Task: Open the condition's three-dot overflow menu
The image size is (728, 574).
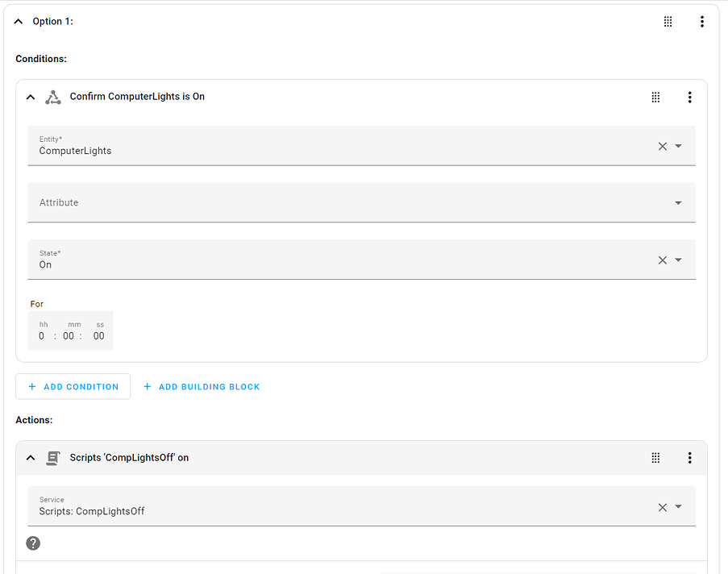Action: pyautogui.click(x=690, y=97)
